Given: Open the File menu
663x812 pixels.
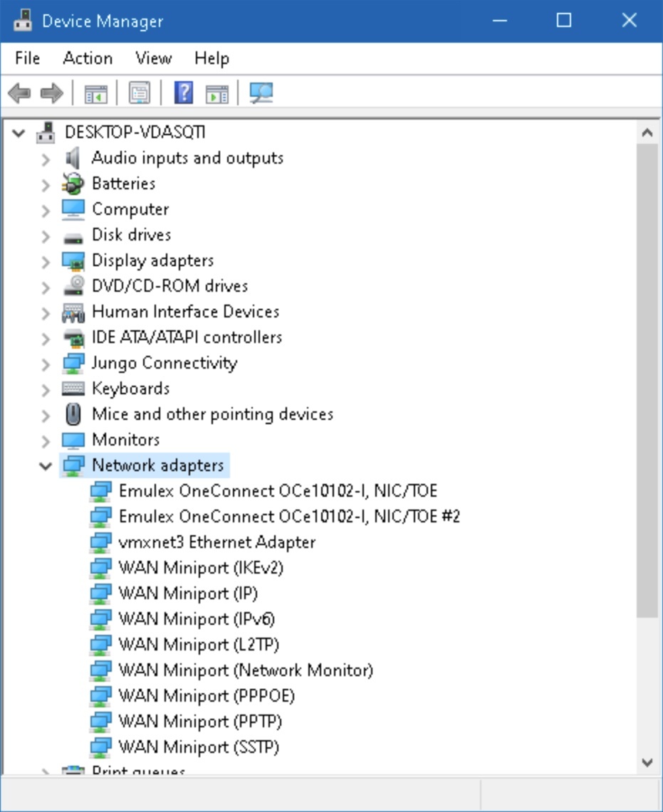Looking at the screenshot, I should 28,58.
